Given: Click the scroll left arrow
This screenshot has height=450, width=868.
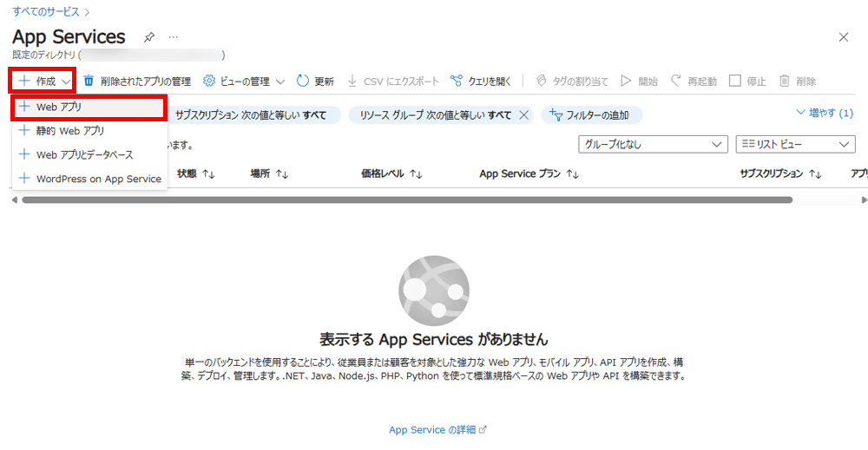Looking at the screenshot, I should pos(15,200).
